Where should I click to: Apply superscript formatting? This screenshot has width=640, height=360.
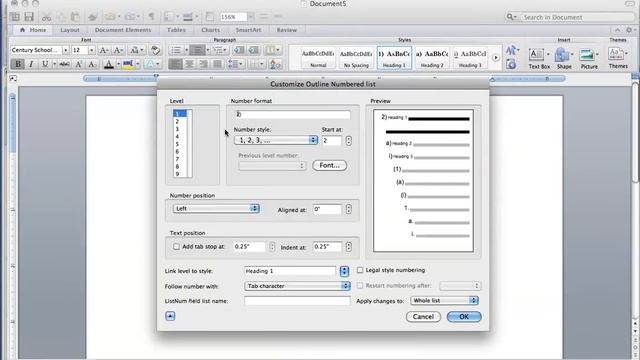coord(79,64)
